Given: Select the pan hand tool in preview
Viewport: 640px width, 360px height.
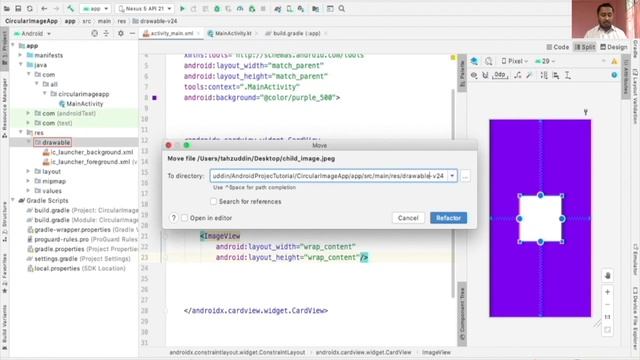Looking at the screenshot, I should tap(607, 276).
